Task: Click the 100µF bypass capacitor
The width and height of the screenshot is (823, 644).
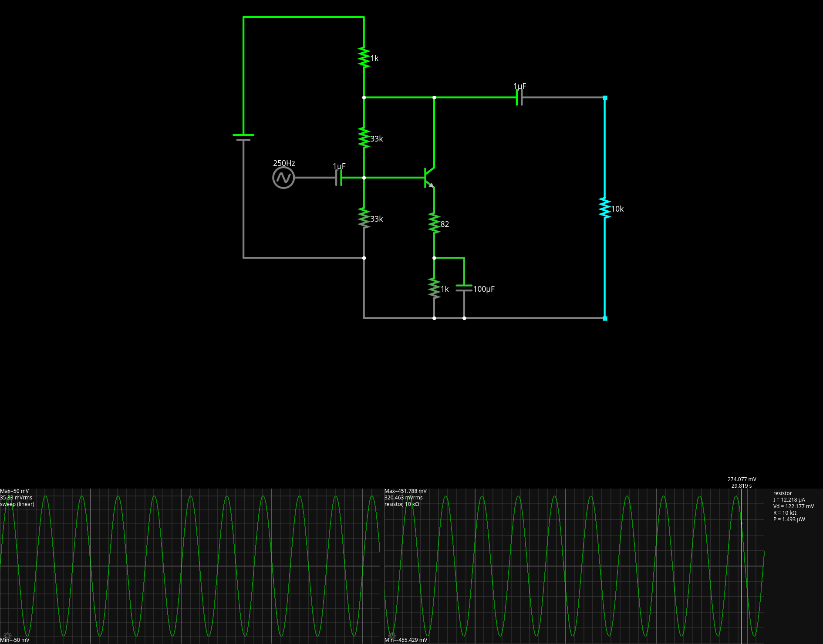Action: [464, 288]
